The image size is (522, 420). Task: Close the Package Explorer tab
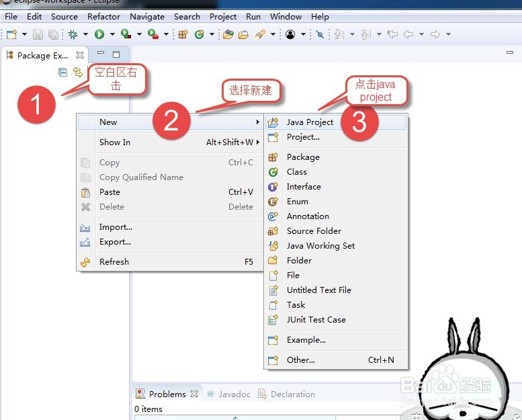coord(80,55)
